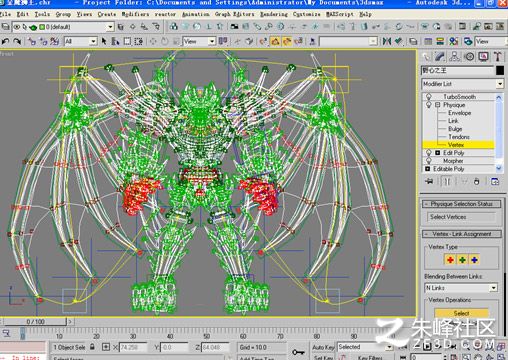The height and width of the screenshot is (360, 508).
Task: Click the black object color swatch
Action: click(499, 70)
